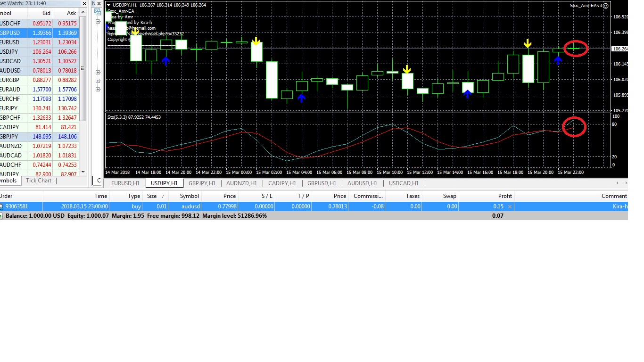Image resolution: width=644 pixels, height=362 pixels.
Task: Expand the last collapsed Navigator tree node
Action: pyautogui.click(x=98, y=89)
